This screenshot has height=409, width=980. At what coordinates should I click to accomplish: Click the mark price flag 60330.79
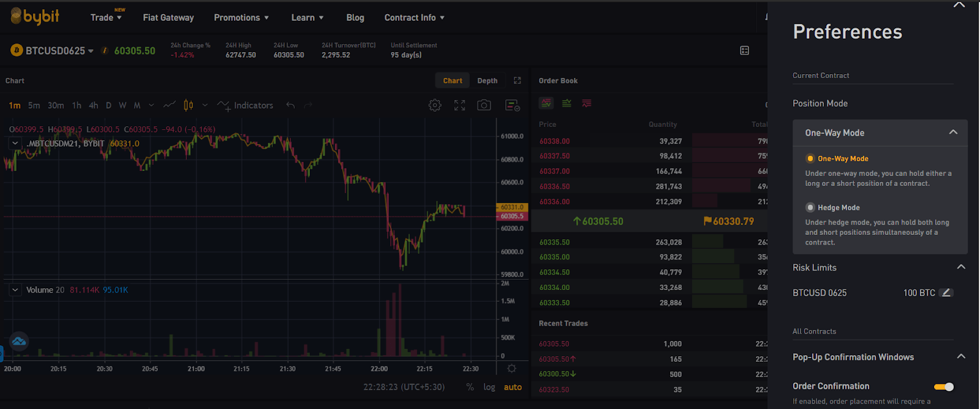[729, 221]
